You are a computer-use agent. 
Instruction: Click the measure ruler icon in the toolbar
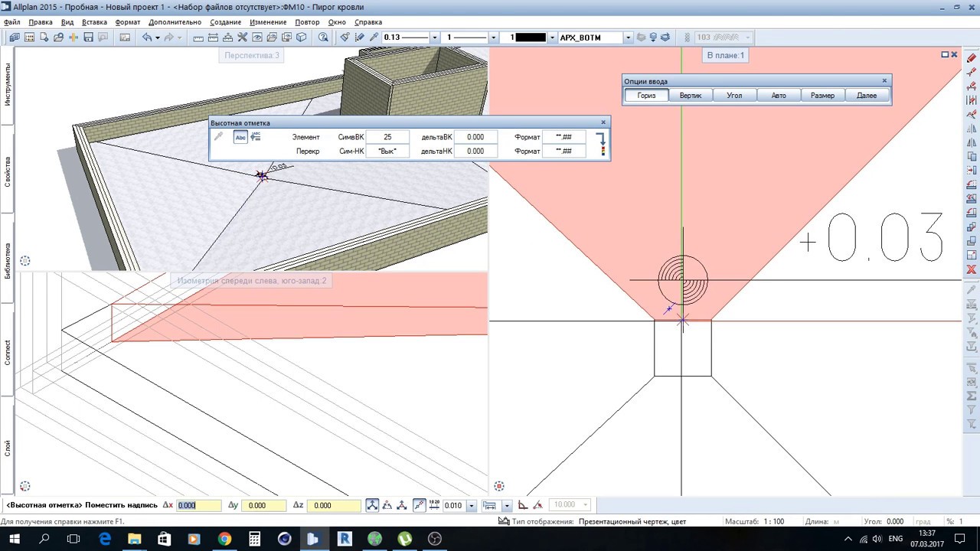coord(198,37)
